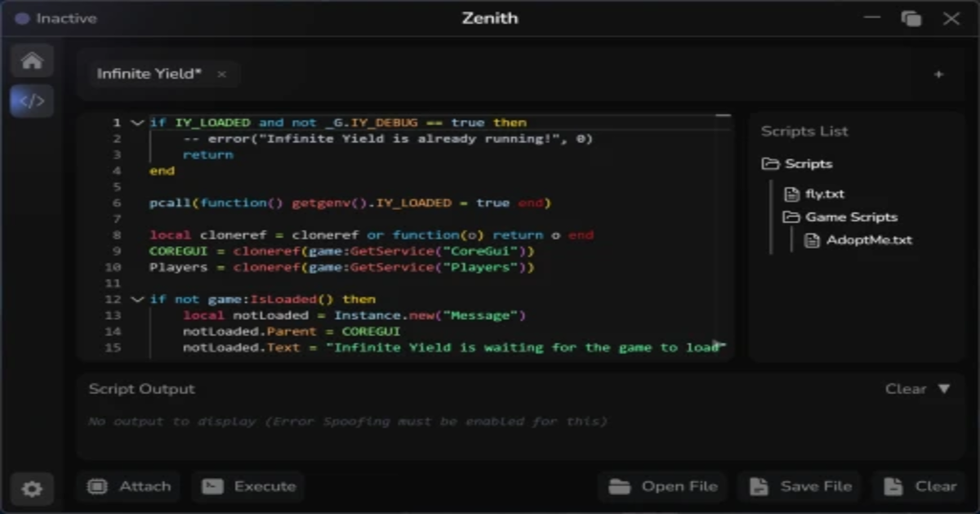Collapse the code block at line 12
980x514 pixels.
(136, 299)
